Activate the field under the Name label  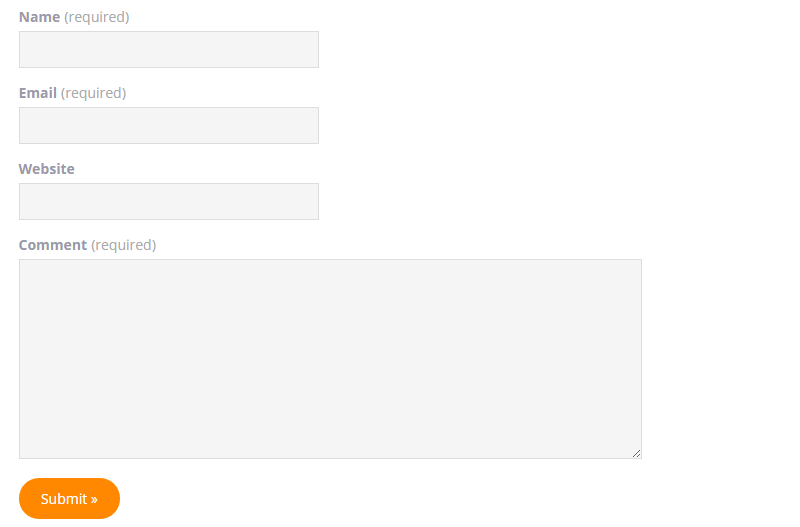tap(169, 49)
